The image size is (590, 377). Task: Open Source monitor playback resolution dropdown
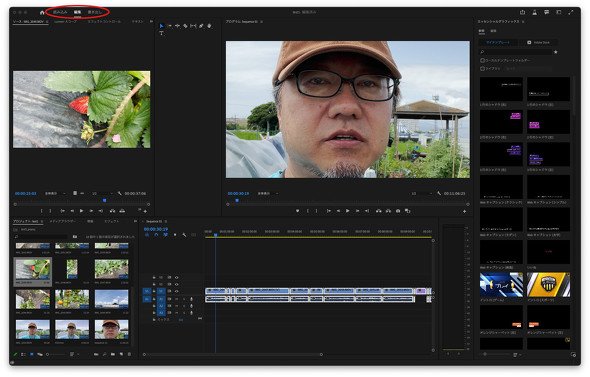click(100, 193)
